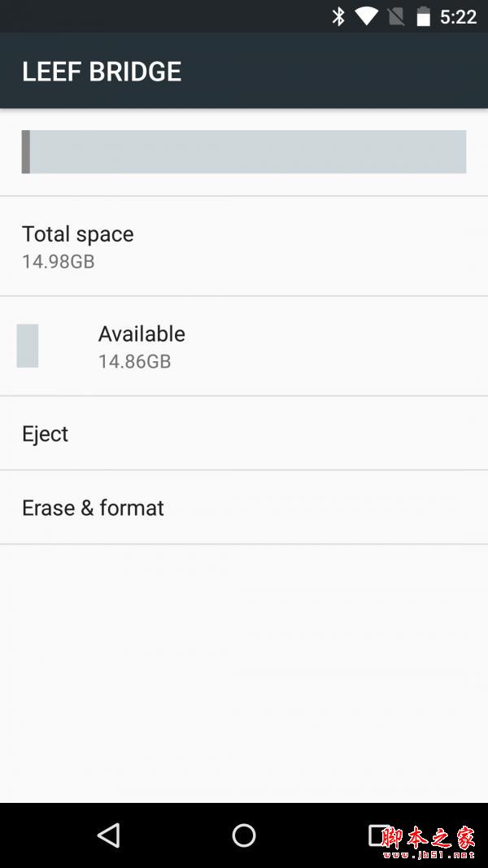This screenshot has width=488, height=868.
Task: Tap the Available color swatch square
Action: pos(28,346)
